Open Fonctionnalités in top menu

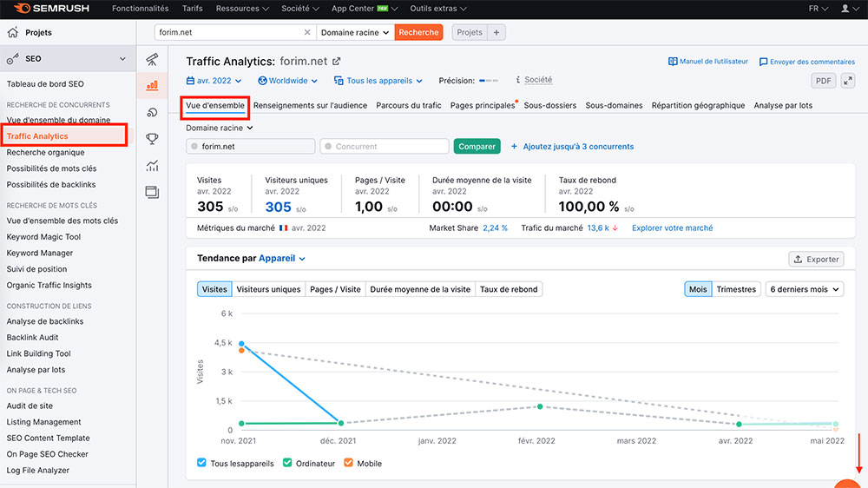coord(140,9)
